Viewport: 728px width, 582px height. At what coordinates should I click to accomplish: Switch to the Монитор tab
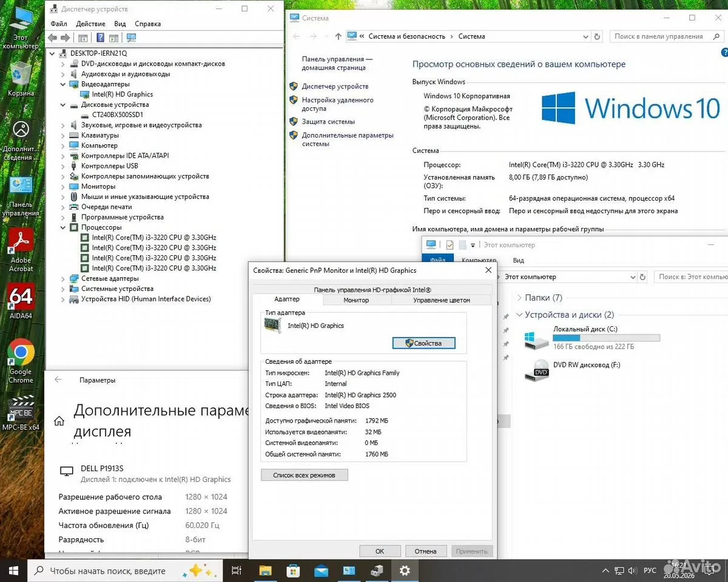[356, 300]
